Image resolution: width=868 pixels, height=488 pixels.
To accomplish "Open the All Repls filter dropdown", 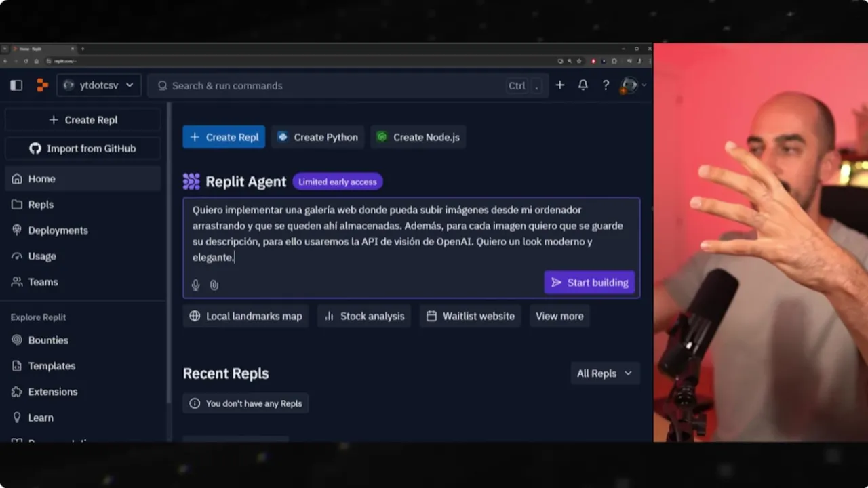I will click(605, 373).
